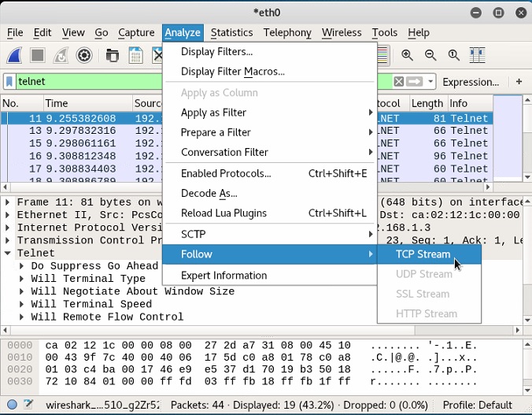Sort by the Time column header
Screen dimensions: 532x415
tap(88, 103)
